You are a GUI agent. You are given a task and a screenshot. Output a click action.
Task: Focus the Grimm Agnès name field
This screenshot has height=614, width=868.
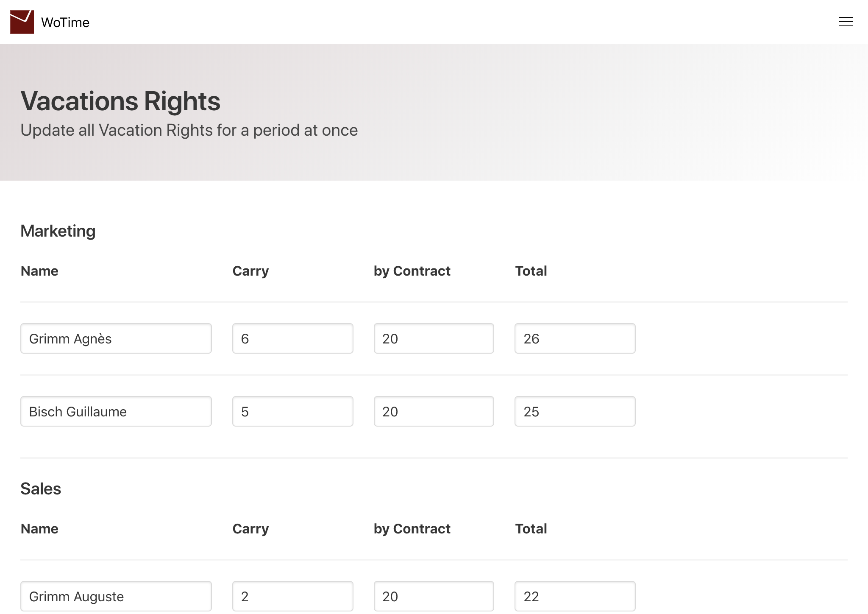[x=116, y=338]
